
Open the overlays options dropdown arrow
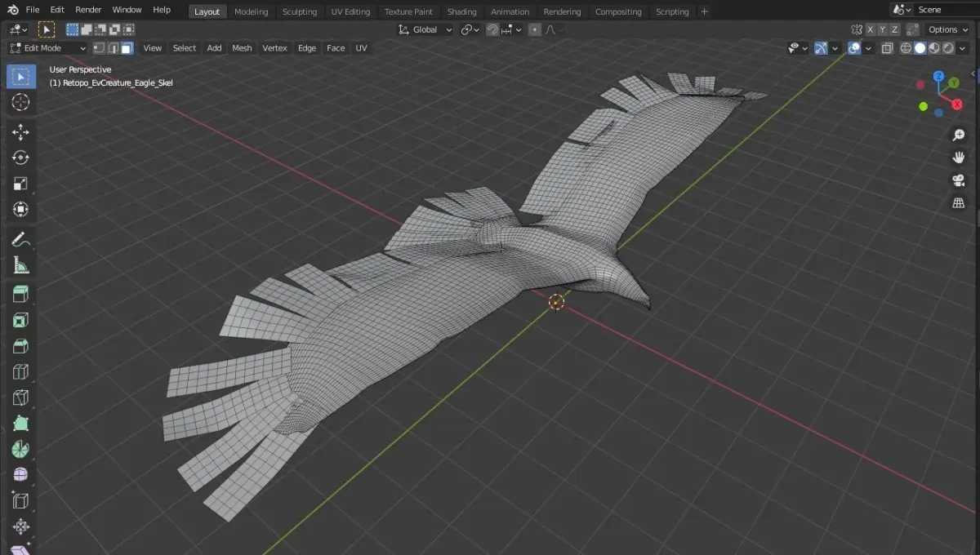[868, 48]
